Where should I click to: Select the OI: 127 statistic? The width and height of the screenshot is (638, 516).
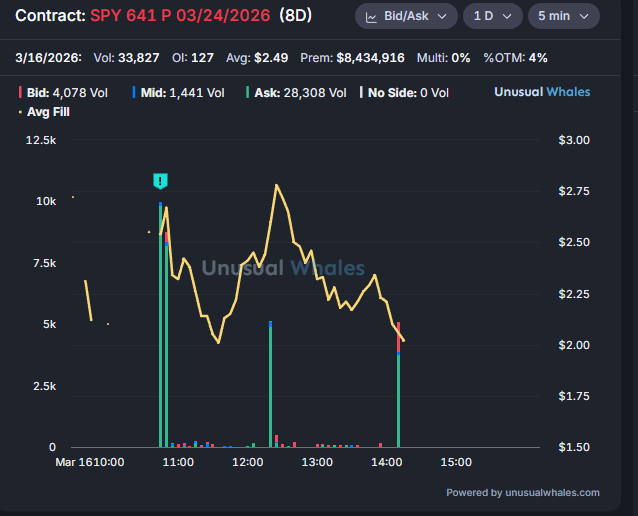click(193, 58)
